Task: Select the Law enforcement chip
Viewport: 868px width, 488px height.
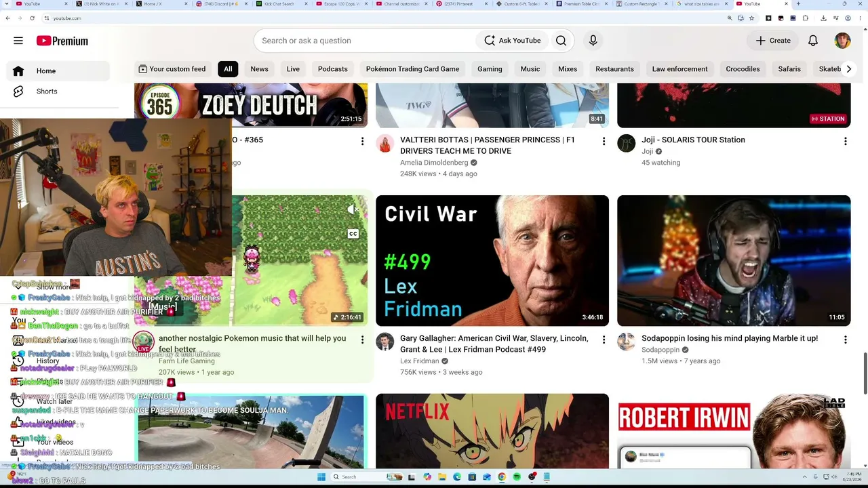Action: click(x=679, y=69)
